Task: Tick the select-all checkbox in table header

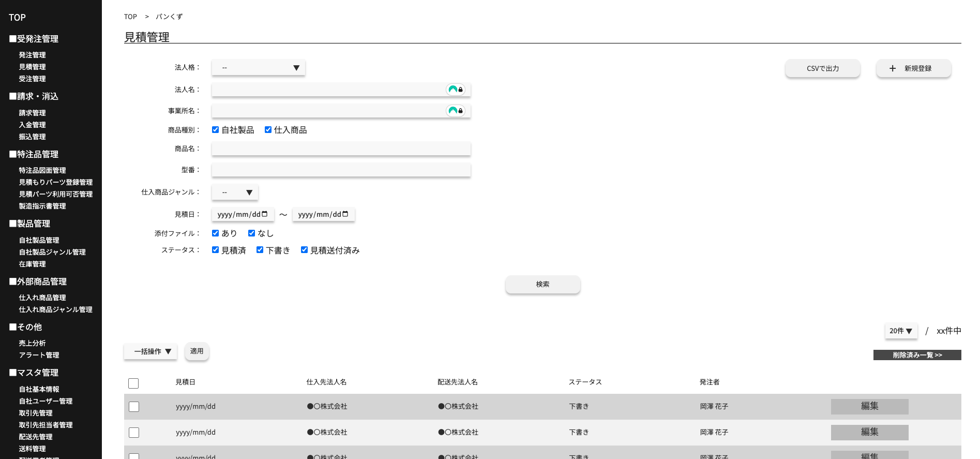Action: 133,383
